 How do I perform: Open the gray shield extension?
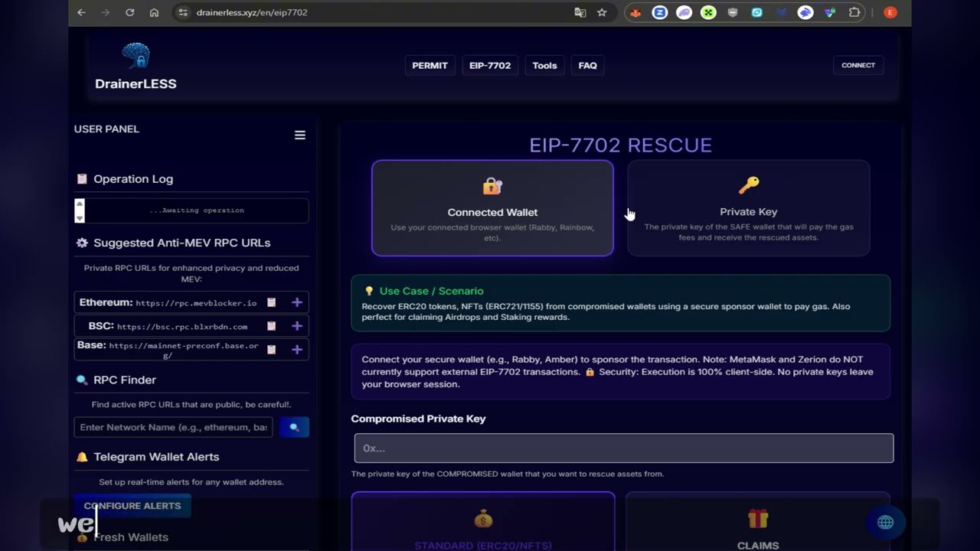click(x=733, y=12)
